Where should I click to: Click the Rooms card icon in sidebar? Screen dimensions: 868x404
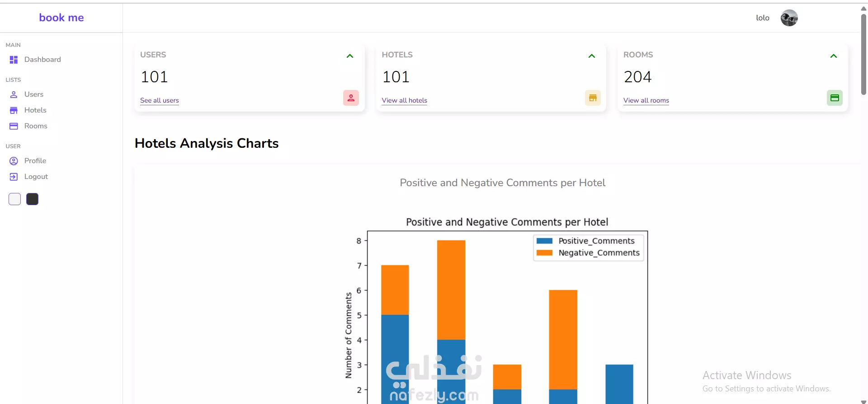pyautogui.click(x=14, y=126)
